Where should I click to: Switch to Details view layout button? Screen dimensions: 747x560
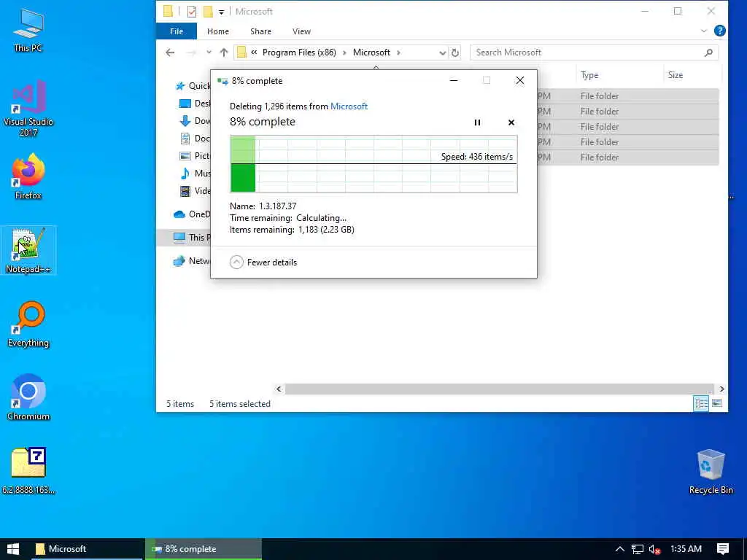[x=701, y=403]
